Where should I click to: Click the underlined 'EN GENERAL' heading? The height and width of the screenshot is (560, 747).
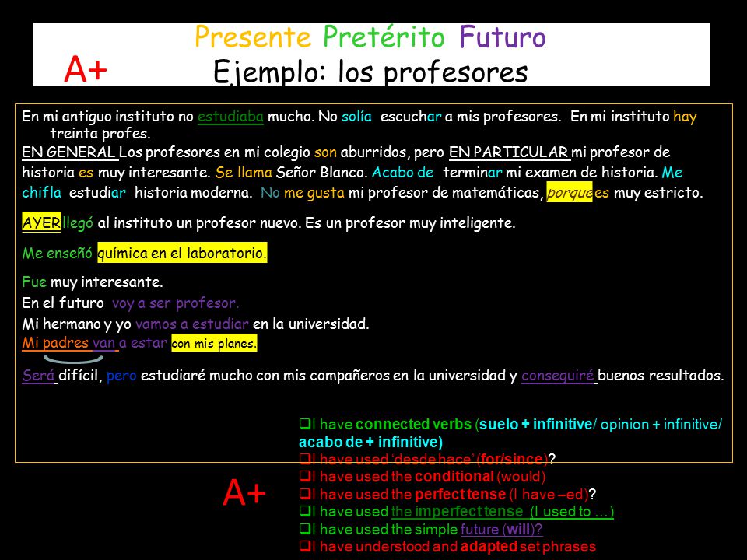click(x=68, y=152)
